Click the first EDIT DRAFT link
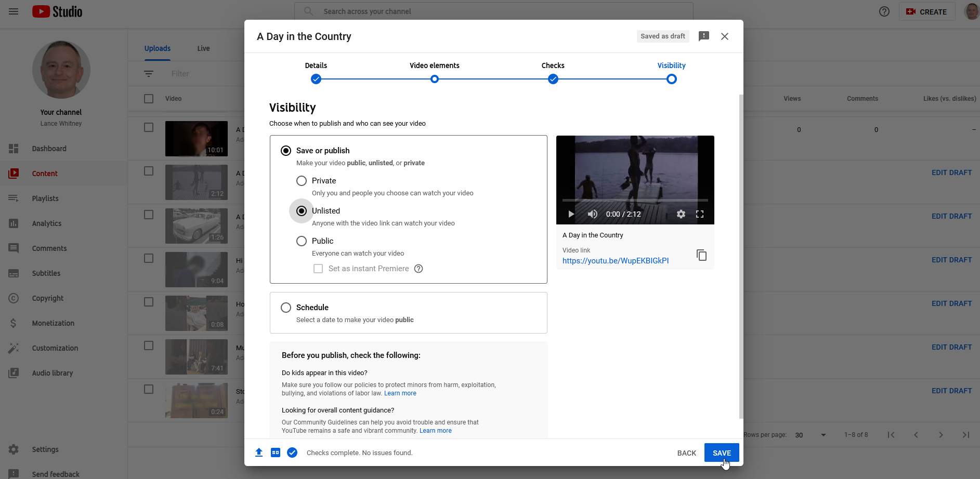 click(x=951, y=172)
